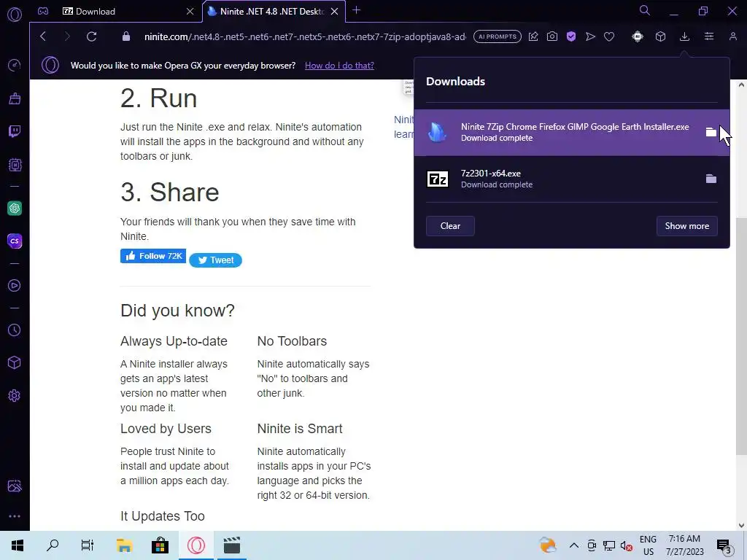Viewport: 747px width, 560px height.
Task: Open History clock in sidebar
Action: 15,330
